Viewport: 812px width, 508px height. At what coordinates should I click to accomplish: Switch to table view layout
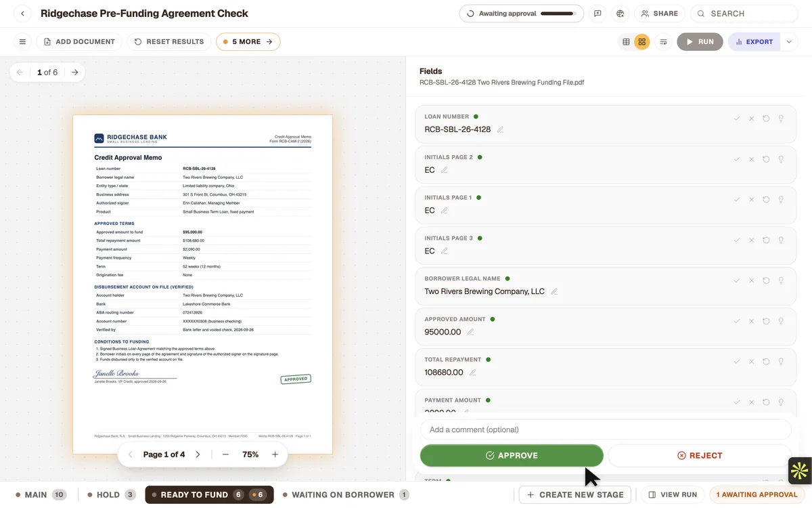coord(626,42)
